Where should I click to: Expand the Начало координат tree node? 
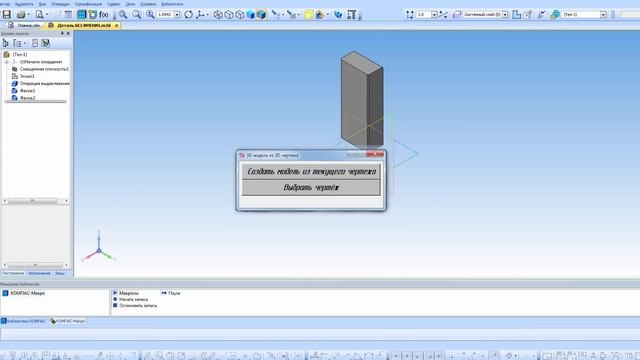click(x=7, y=62)
